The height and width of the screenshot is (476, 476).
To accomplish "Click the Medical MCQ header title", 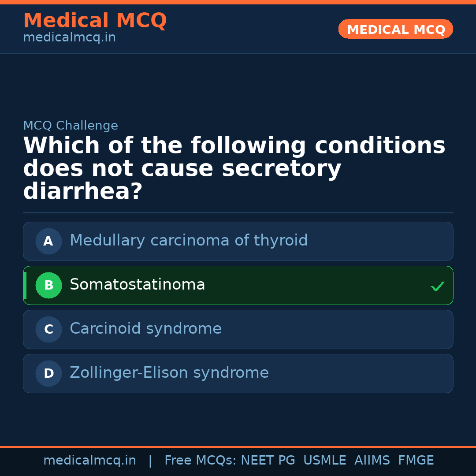I will click(95, 21).
